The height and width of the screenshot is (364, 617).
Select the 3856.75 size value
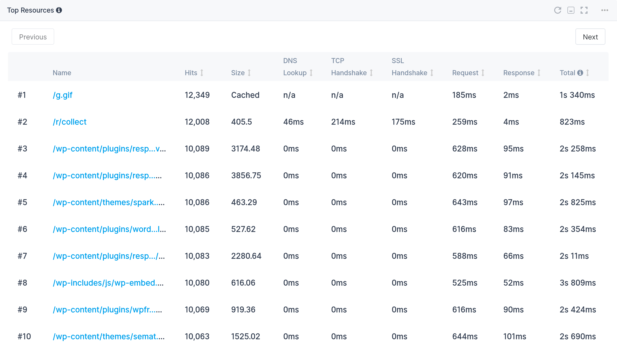pos(246,176)
